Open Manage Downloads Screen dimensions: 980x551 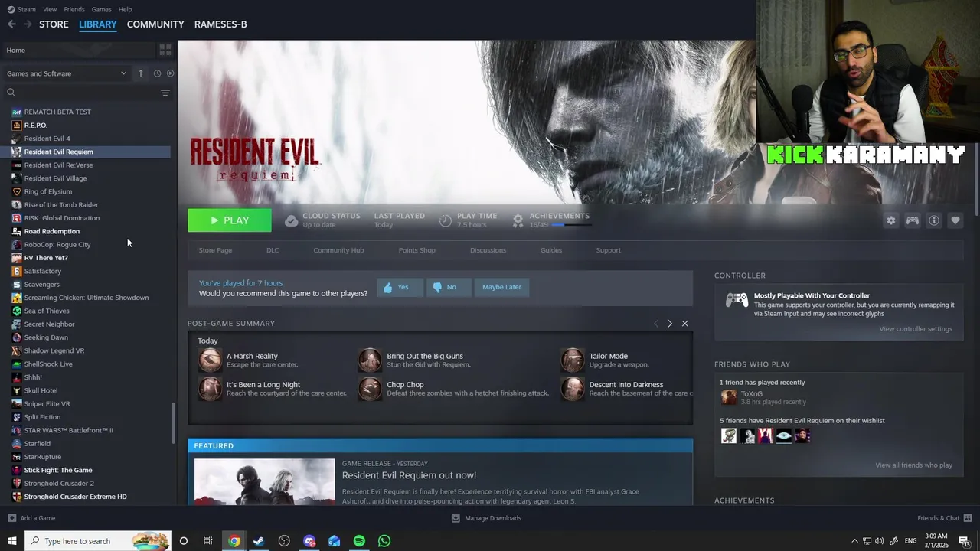486,518
